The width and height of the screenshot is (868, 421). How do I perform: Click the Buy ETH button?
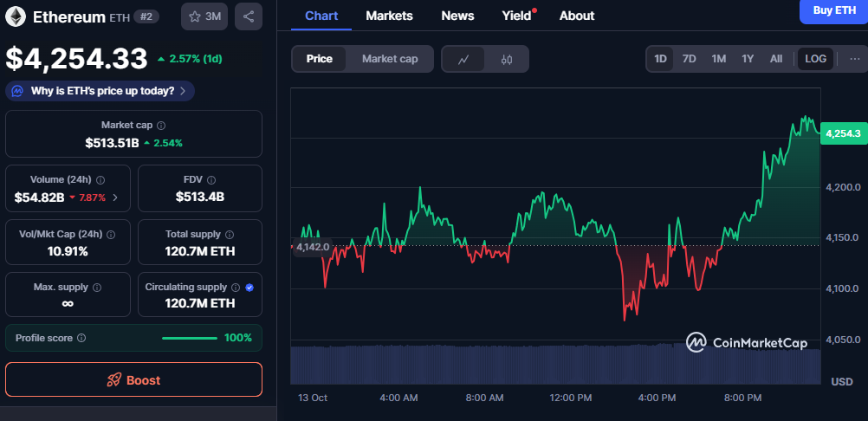click(833, 10)
